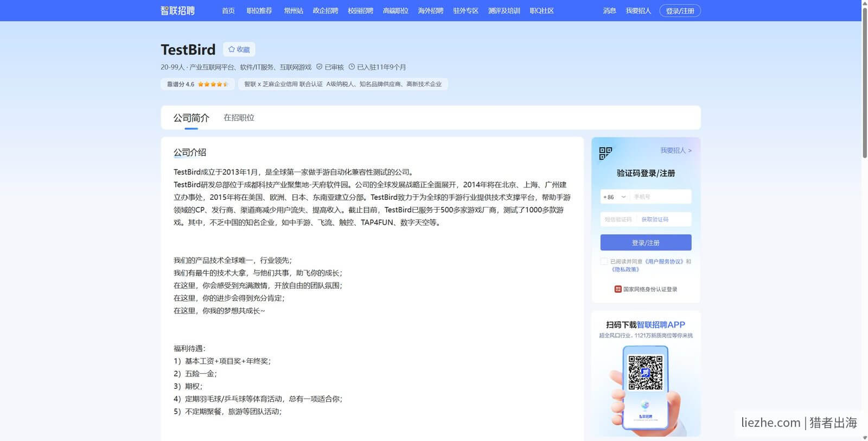Image resolution: width=868 pixels, height=441 pixels.
Task: Click the 公司介绍 heading
Action: click(190, 153)
